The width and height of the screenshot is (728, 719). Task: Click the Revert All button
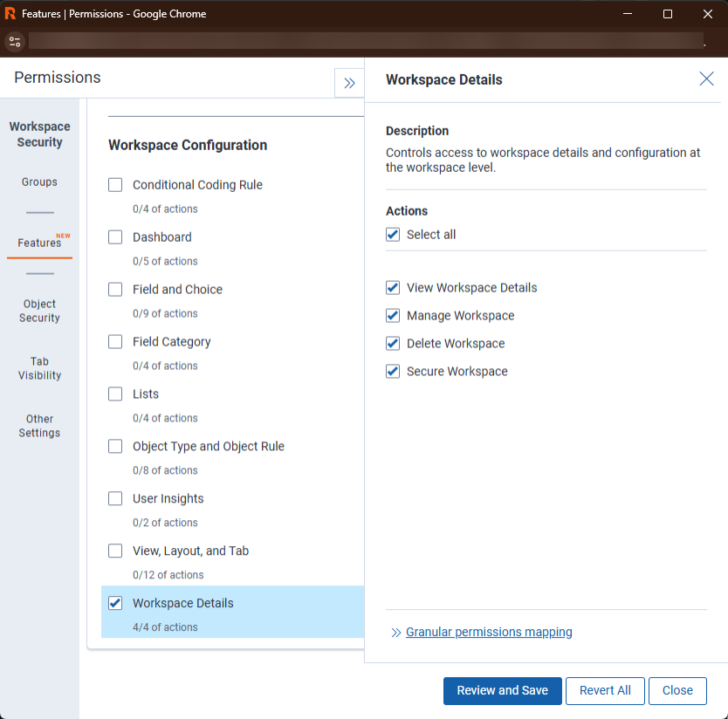(x=605, y=690)
